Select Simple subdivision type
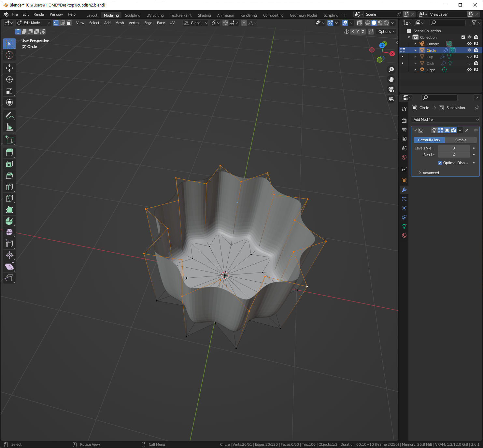This screenshot has height=448, width=483. pos(461,140)
